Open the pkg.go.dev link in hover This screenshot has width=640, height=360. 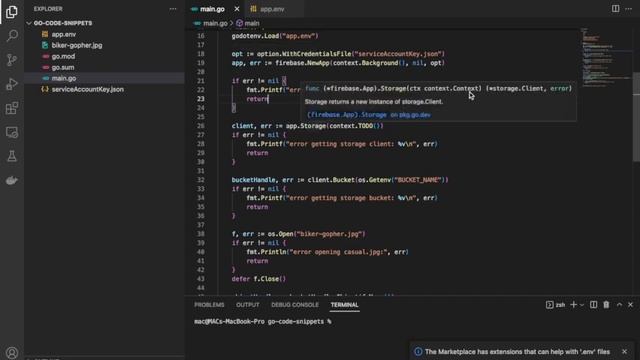click(369, 115)
